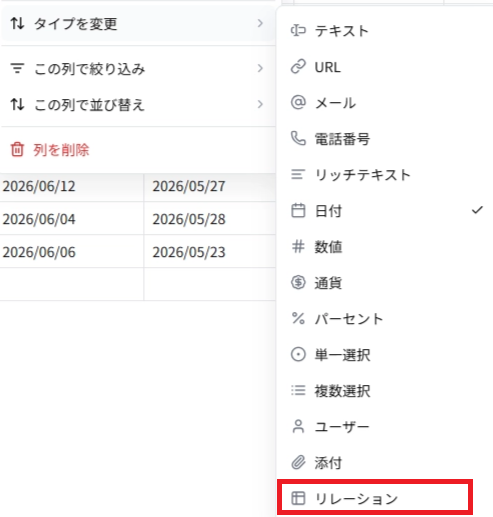
Task: Switch the column to ユーザー
Action: 385,426
